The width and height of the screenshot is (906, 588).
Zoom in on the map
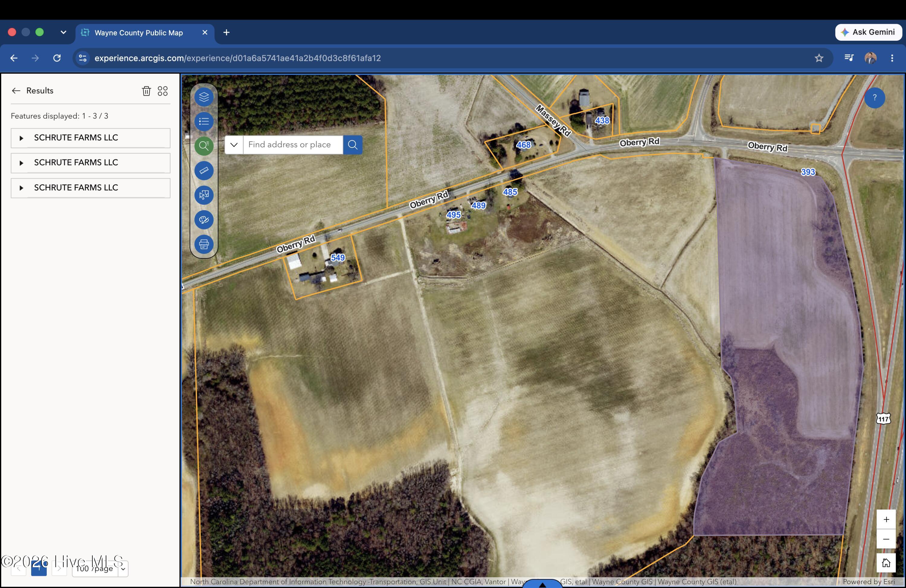coord(886,519)
